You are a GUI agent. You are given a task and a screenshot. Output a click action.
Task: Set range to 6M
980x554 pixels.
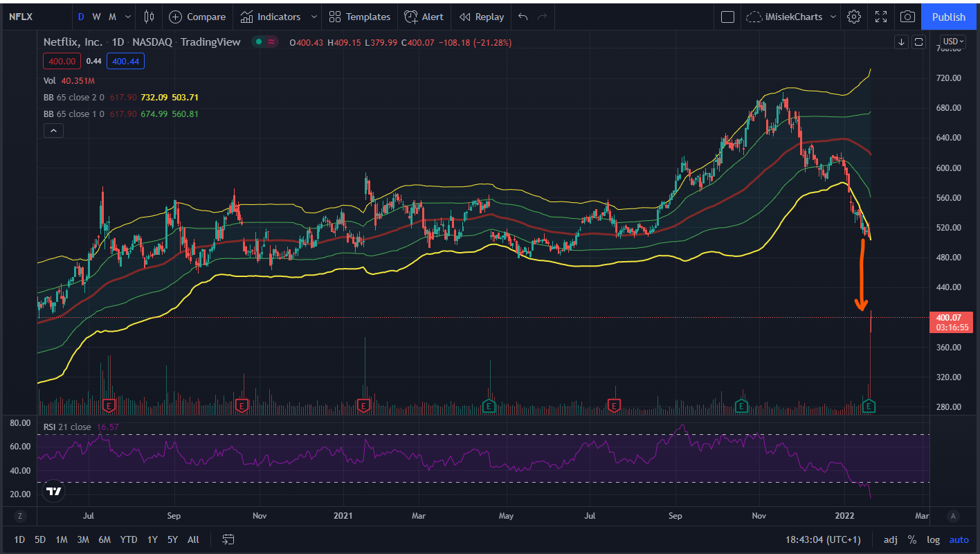tap(105, 539)
